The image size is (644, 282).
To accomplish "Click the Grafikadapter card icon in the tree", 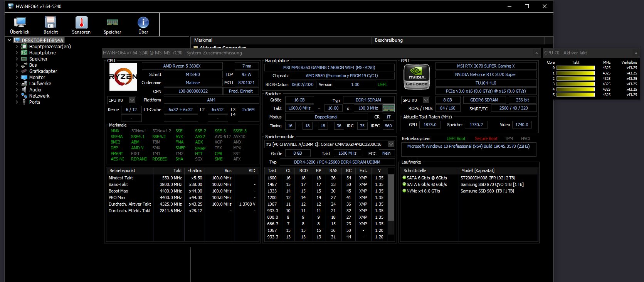I will tap(24, 71).
